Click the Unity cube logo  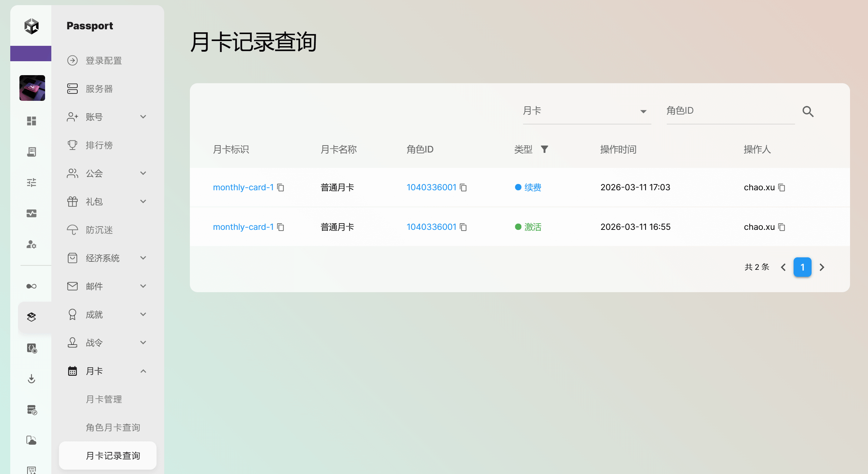point(32,26)
